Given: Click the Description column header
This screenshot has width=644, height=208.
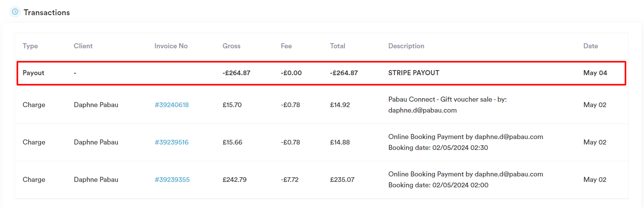Looking at the screenshot, I should (x=406, y=46).
